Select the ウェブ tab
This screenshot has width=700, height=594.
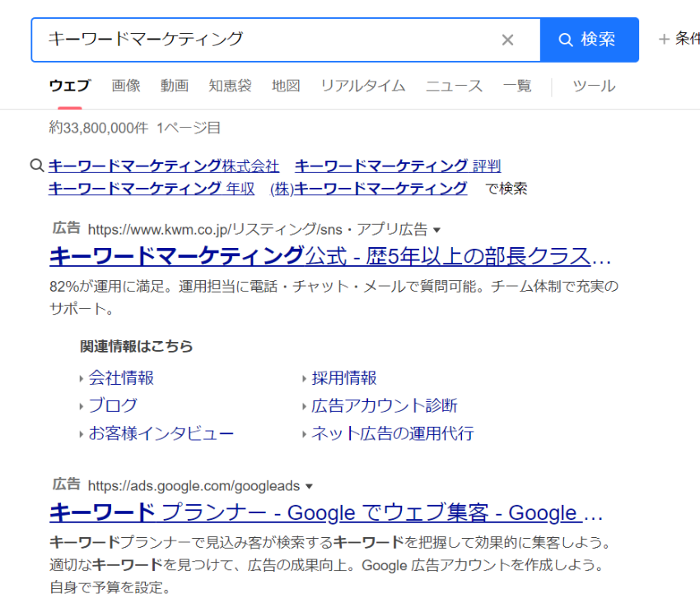pyautogui.click(x=70, y=86)
